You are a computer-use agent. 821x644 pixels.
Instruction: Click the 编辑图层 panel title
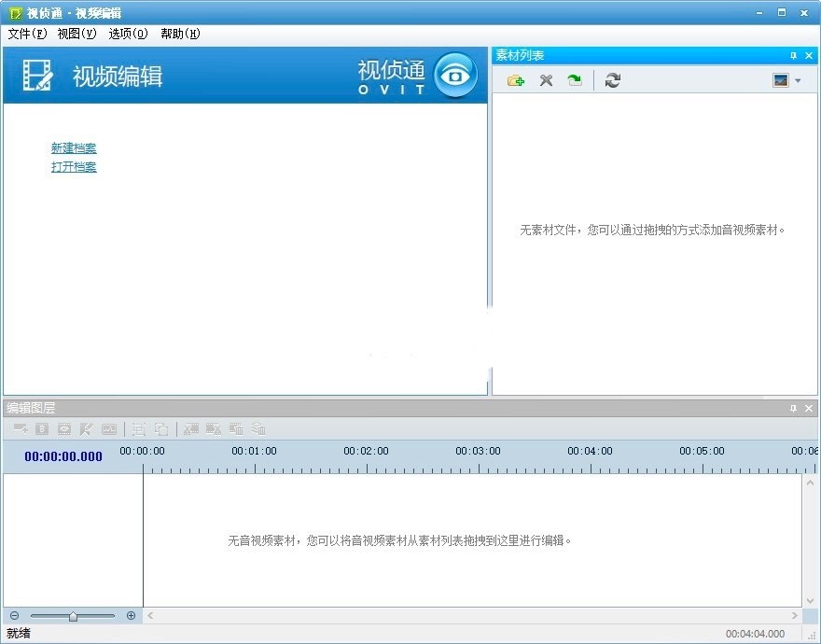coord(31,408)
